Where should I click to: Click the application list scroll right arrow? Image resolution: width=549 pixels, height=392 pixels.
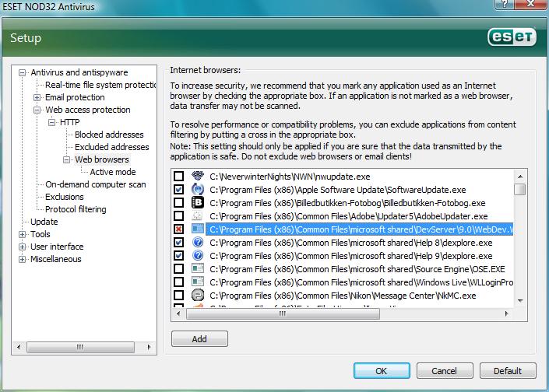(507, 313)
